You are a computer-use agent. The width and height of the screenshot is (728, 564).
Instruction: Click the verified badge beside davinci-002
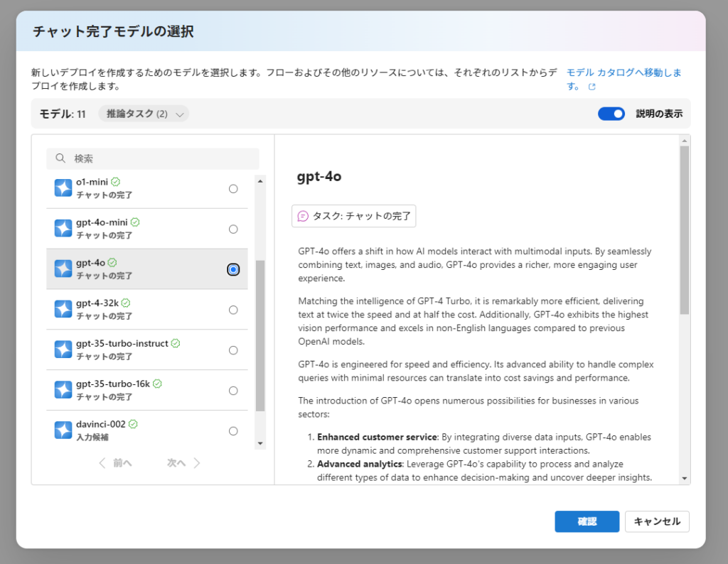tap(133, 424)
